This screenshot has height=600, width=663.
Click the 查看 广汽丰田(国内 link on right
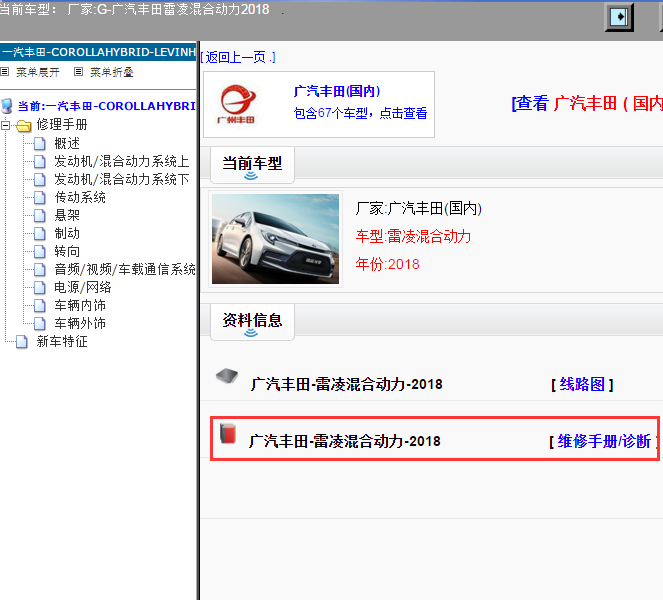(x=587, y=104)
